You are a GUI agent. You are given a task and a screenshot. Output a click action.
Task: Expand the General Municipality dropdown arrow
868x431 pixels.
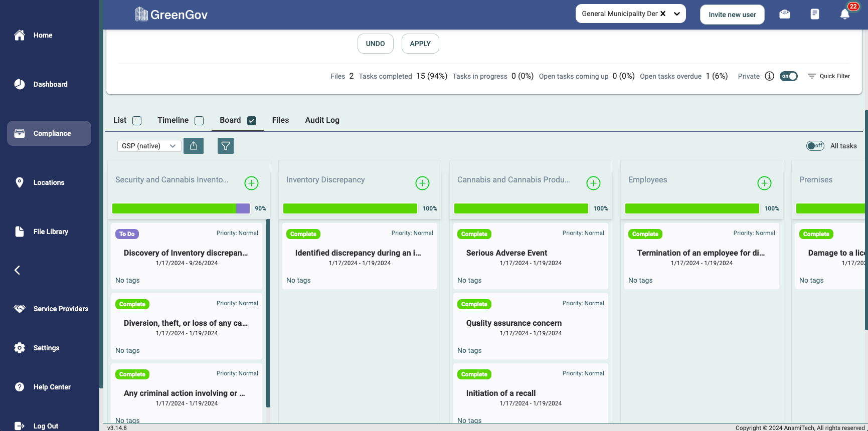tap(677, 14)
